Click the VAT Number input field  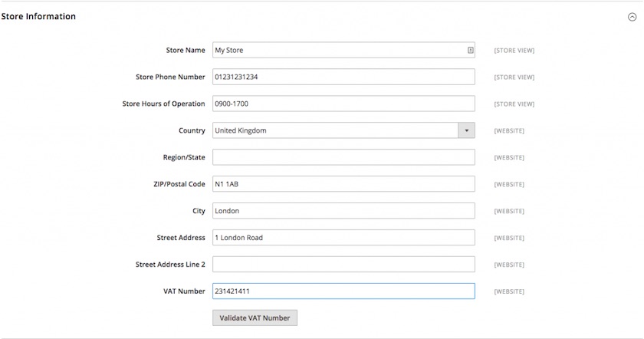click(x=343, y=291)
